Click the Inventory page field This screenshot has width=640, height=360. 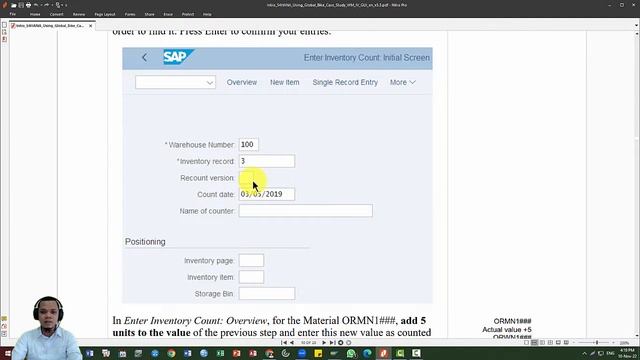[x=251, y=260]
